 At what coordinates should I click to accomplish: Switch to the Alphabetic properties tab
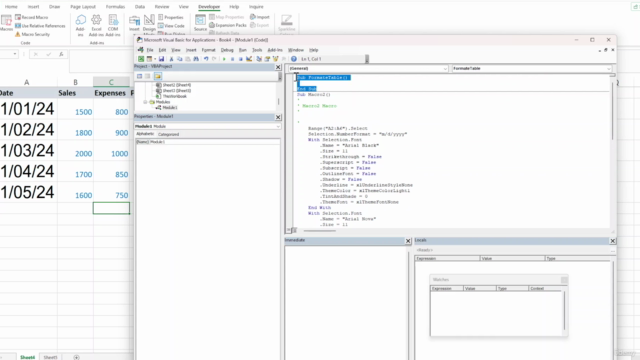pos(145,134)
